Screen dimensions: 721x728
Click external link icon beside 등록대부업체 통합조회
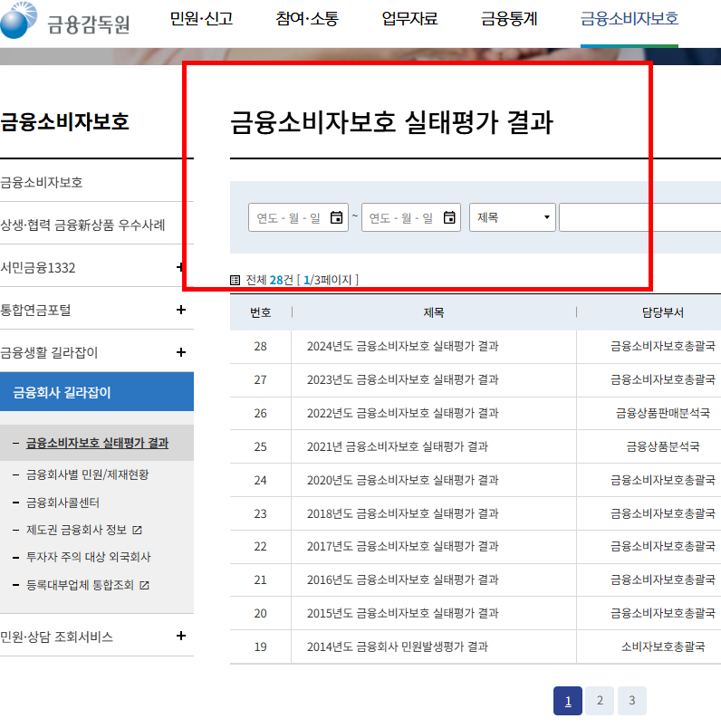pyautogui.click(x=145, y=585)
